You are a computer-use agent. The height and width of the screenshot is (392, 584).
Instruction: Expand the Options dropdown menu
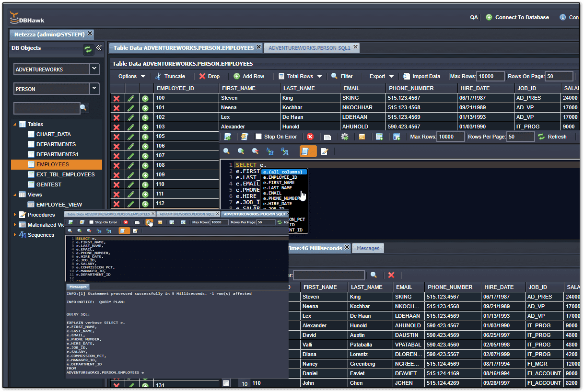[132, 76]
